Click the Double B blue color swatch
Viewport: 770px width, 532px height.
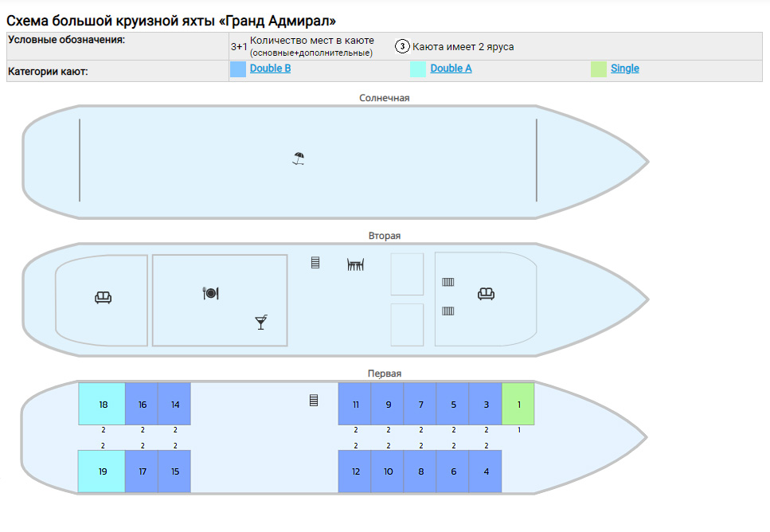[238, 69]
